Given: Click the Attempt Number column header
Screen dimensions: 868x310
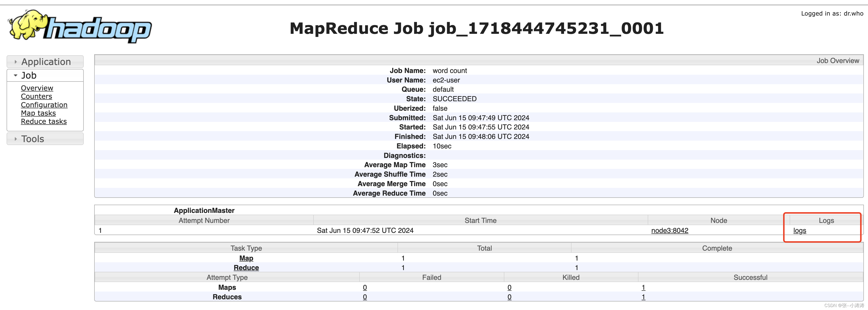Looking at the screenshot, I should coord(204,220).
